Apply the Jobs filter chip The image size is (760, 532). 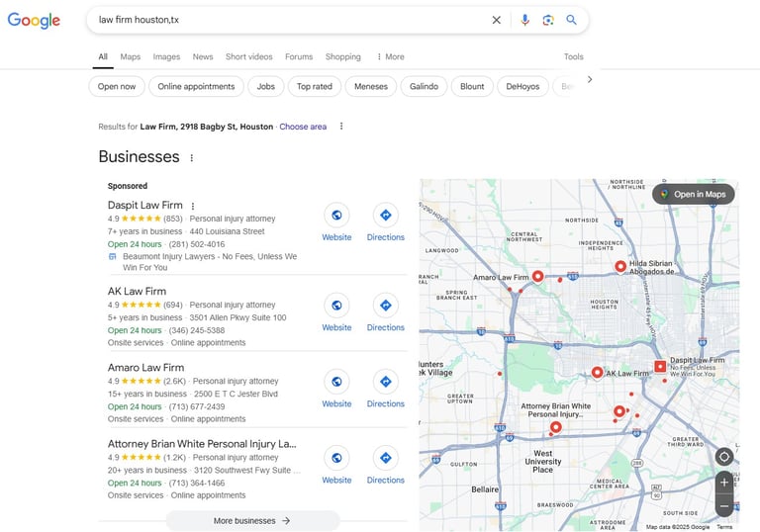(x=265, y=86)
